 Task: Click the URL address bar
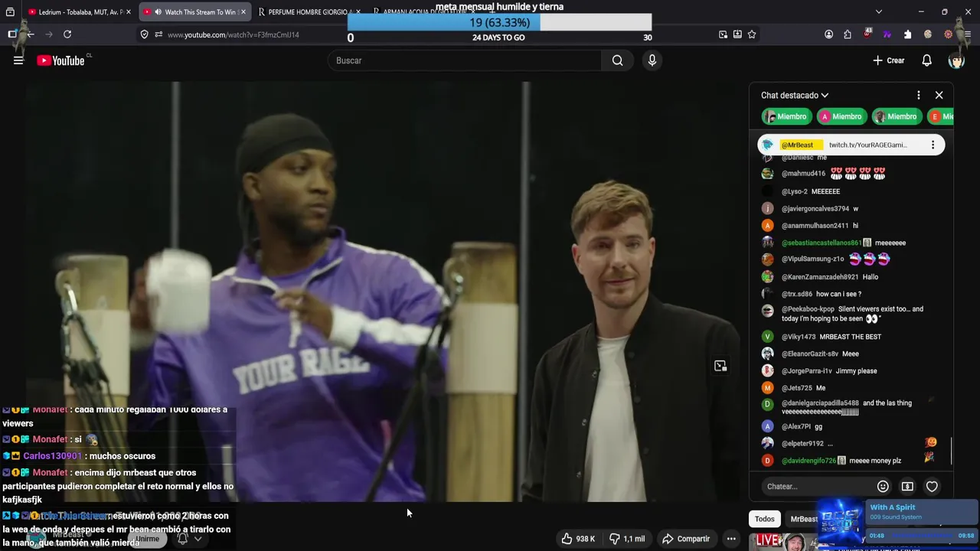tap(234, 34)
